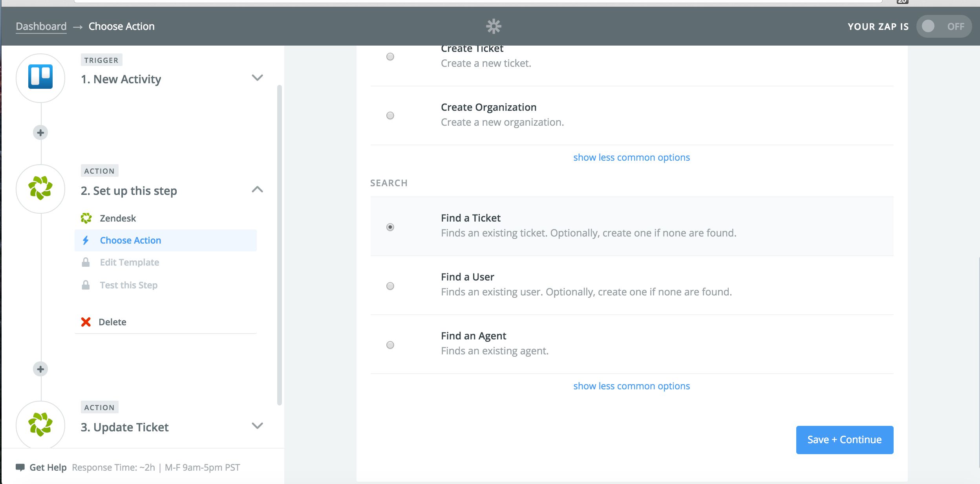
Task: Go back via the Dashboard breadcrumb link
Action: [x=41, y=26]
